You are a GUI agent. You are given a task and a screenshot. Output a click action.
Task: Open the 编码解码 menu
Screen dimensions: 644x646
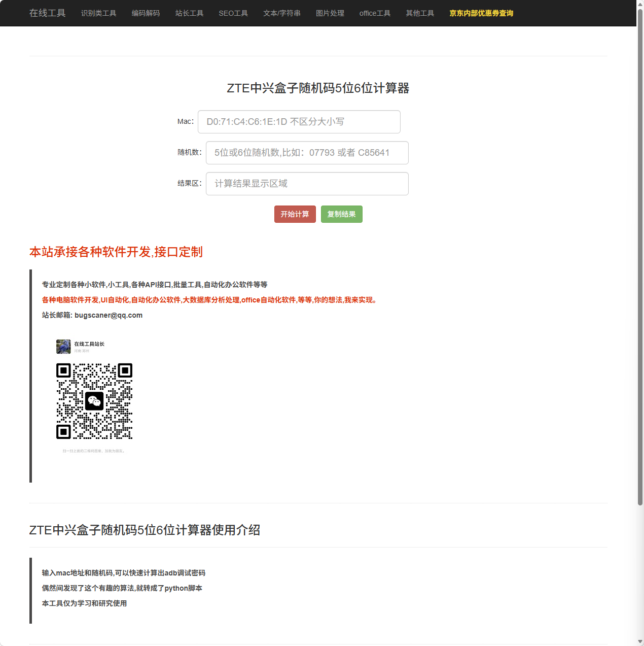click(x=146, y=13)
